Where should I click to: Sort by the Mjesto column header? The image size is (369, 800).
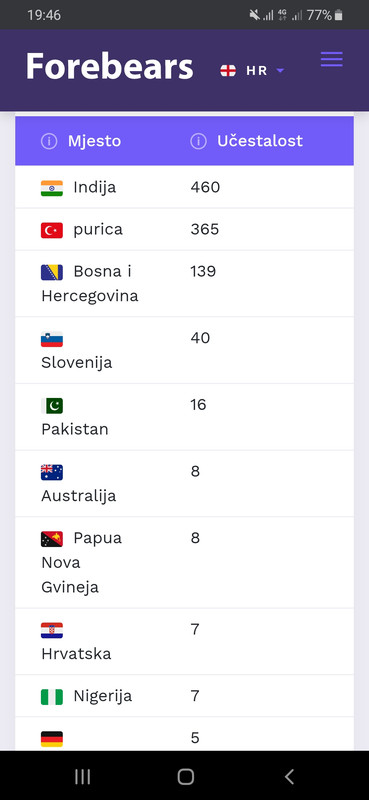pyautogui.click(x=94, y=141)
